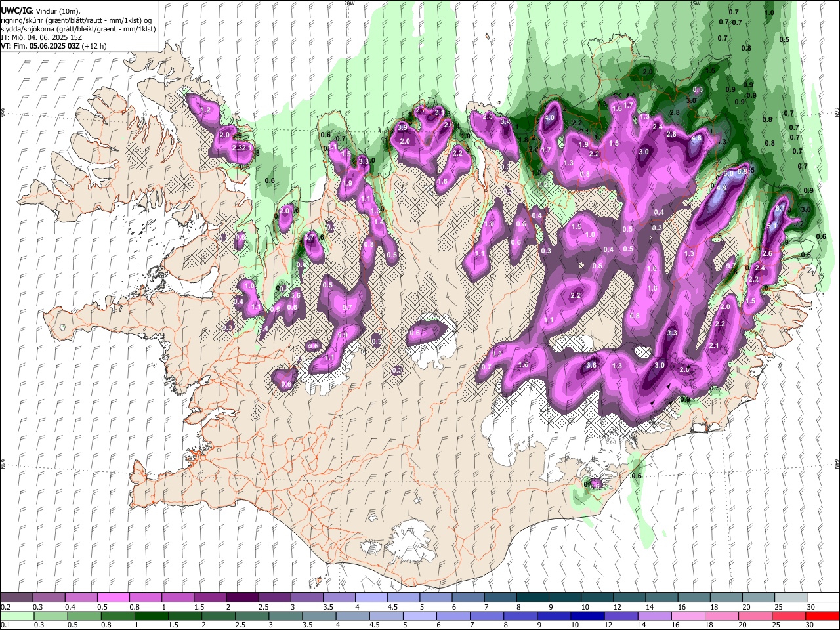Viewport: 840px width, 630px height.
Task: Click the 'UWC/IG' title text
Action: tap(16, 11)
